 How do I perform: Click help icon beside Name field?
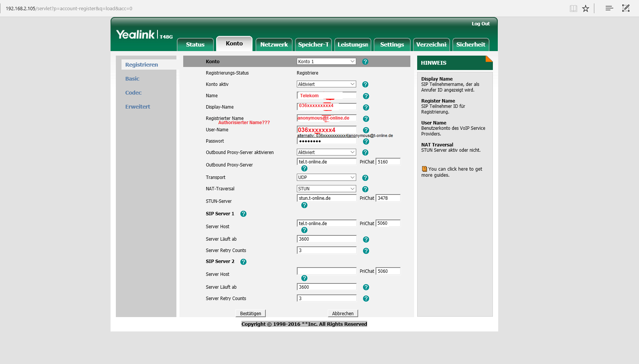coord(366,96)
